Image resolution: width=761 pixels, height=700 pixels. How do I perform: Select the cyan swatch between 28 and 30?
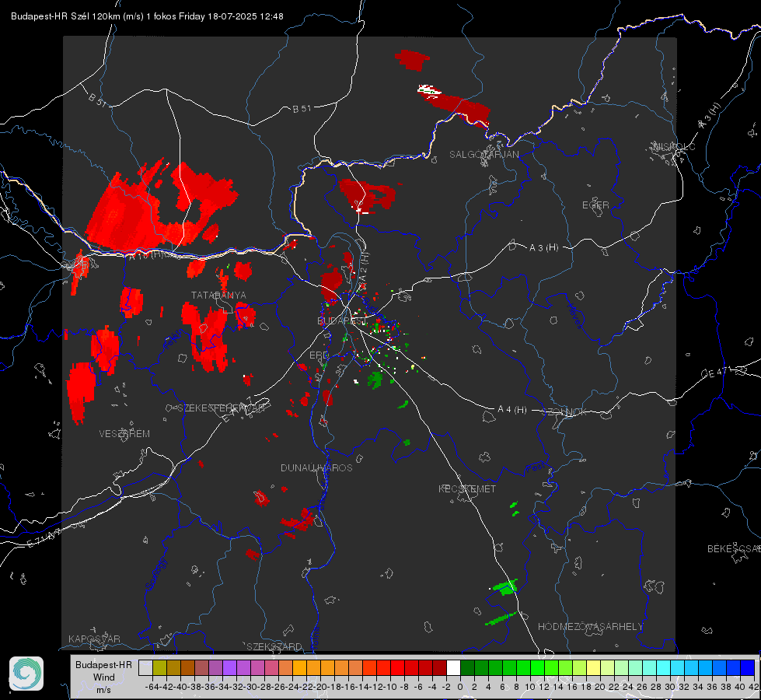(663, 668)
